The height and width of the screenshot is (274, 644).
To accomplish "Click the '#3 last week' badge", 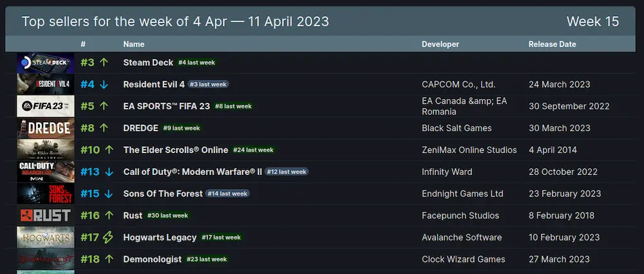I will pos(208,84).
